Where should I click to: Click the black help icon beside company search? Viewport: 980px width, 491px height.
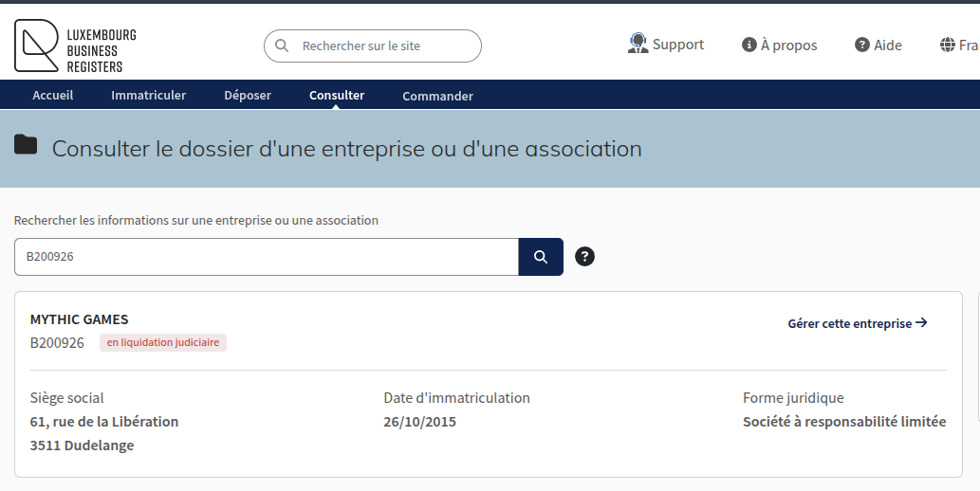coord(585,257)
